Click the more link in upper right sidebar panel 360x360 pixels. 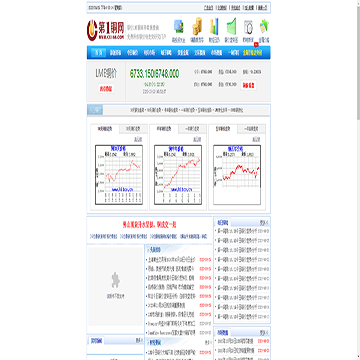click(x=264, y=222)
